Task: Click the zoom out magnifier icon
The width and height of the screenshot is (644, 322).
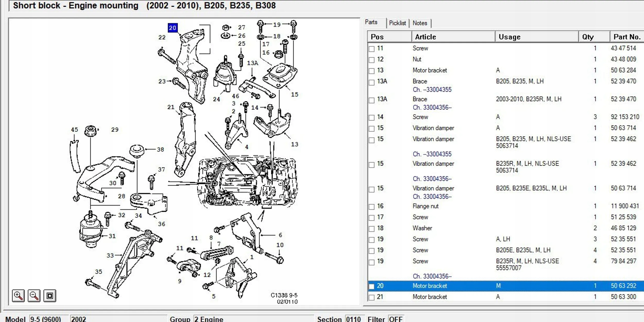Action: 34,295
